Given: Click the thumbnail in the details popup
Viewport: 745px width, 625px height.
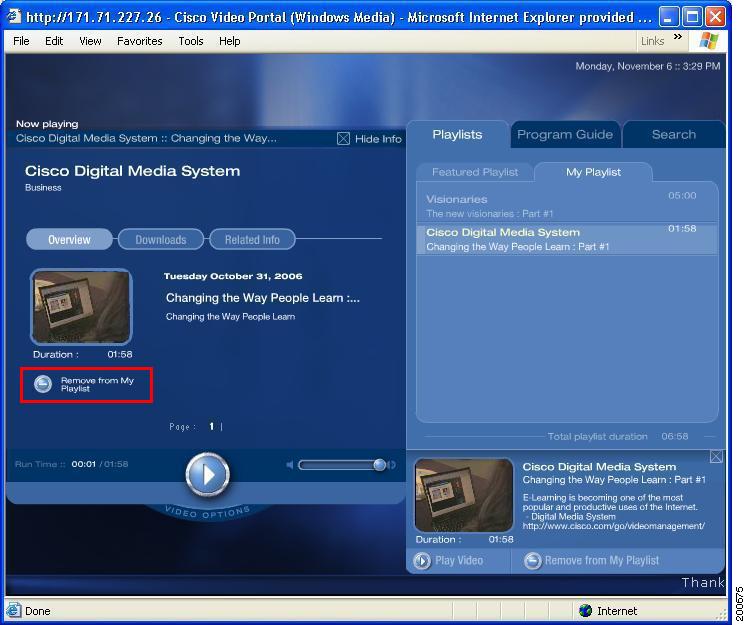Looking at the screenshot, I should (464, 494).
